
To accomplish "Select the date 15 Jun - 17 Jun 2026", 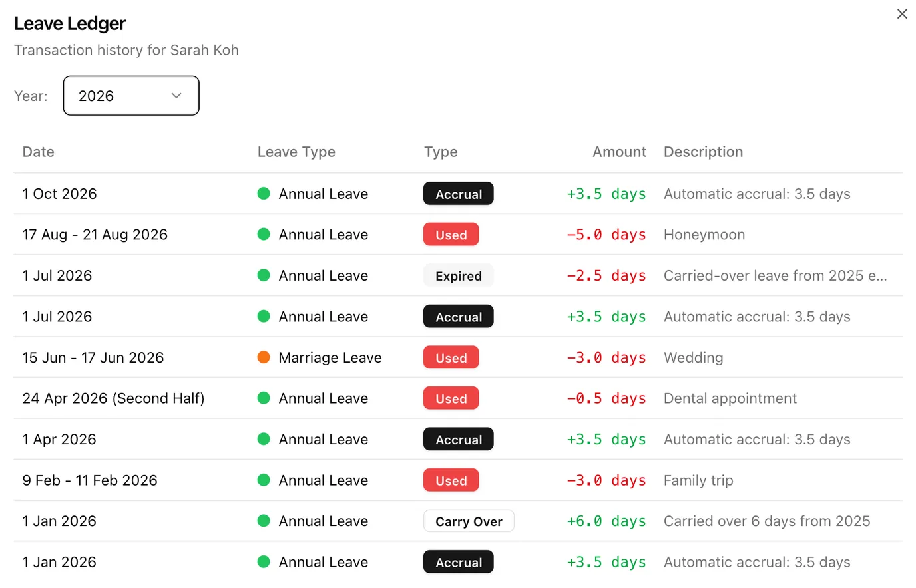I will [x=93, y=358].
